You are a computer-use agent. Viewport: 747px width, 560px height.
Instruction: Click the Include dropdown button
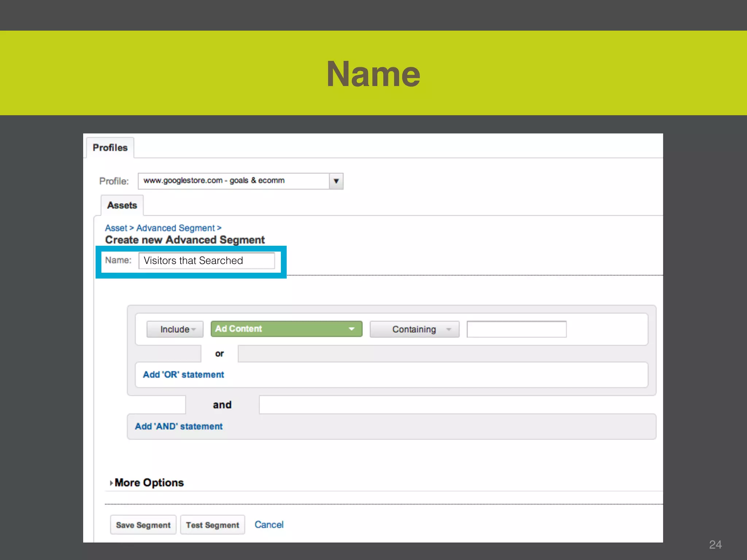point(175,329)
